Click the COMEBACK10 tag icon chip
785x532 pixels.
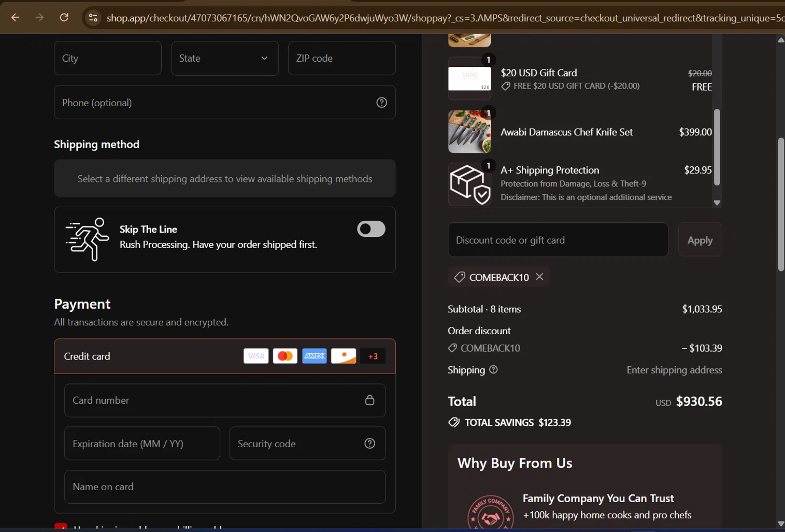[x=459, y=277]
